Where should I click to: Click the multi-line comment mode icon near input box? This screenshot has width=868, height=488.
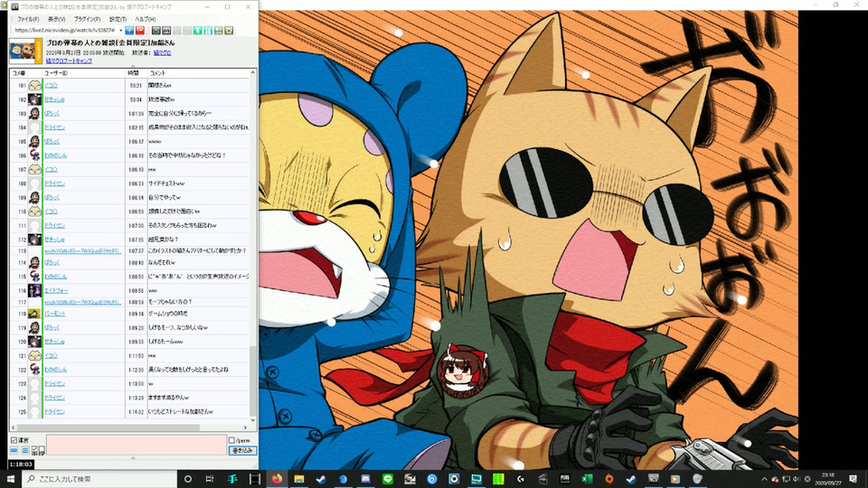click(25, 451)
